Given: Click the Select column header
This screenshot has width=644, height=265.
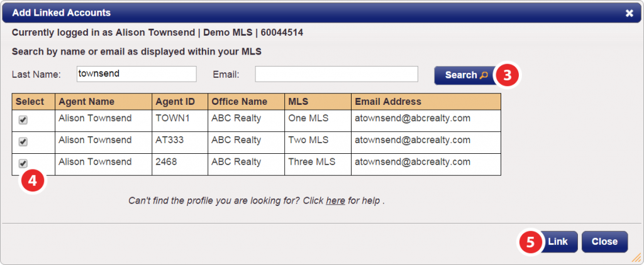Looking at the screenshot, I should pyautogui.click(x=33, y=101).
